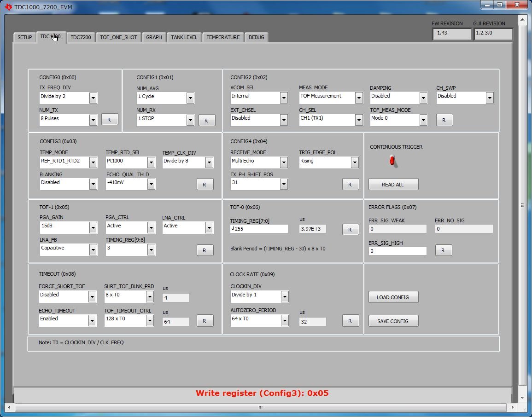The width and height of the screenshot is (532, 417).
Task: Read TOF-1 register with R button
Action: [205, 250]
